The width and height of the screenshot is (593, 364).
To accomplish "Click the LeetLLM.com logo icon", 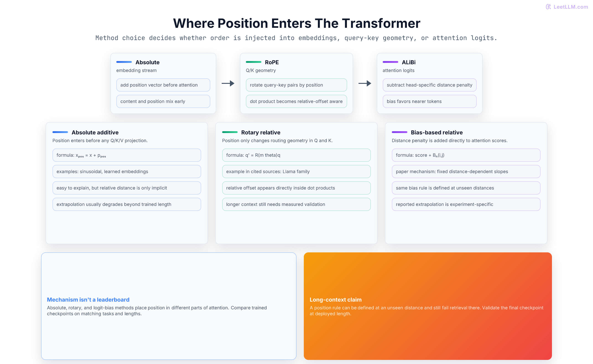I will [x=548, y=7].
